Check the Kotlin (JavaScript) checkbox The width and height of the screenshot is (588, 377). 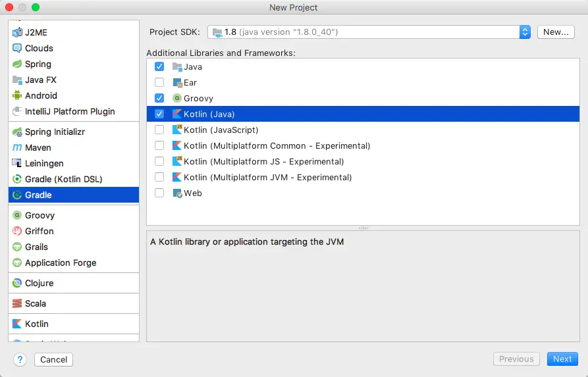coord(159,130)
